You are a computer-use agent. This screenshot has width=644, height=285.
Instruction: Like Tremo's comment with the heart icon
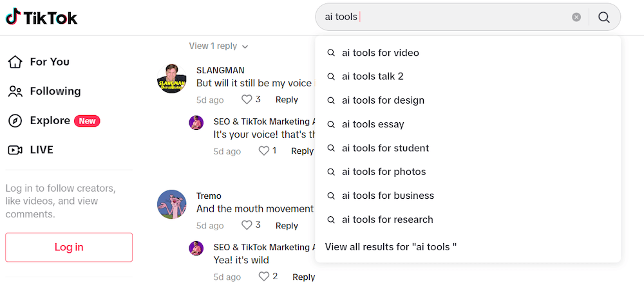point(247,225)
